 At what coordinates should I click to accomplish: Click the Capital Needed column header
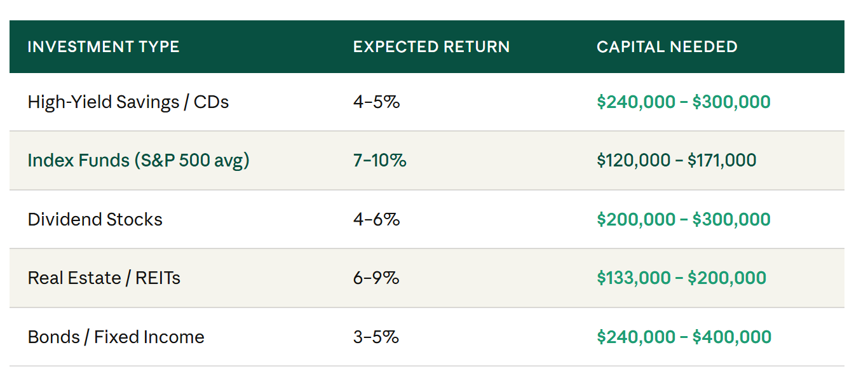(x=667, y=47)
